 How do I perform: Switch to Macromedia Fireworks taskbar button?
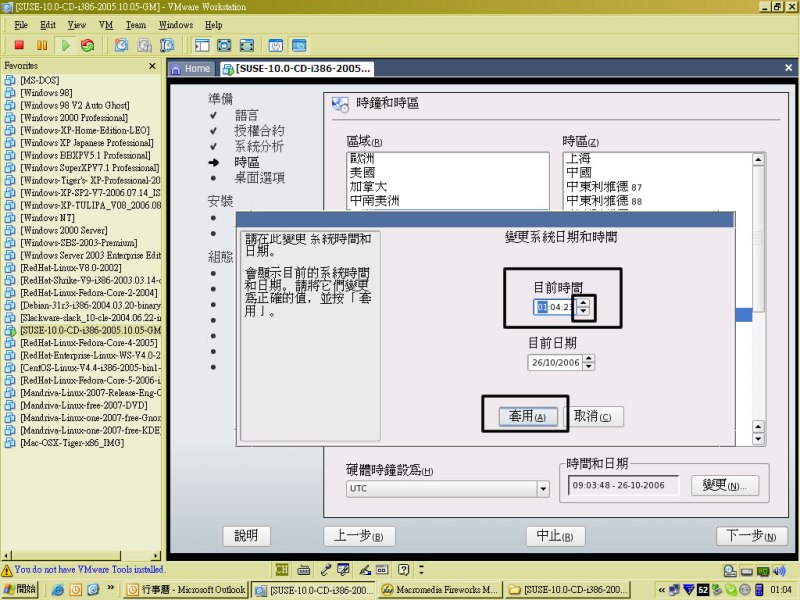coord(441,590)
